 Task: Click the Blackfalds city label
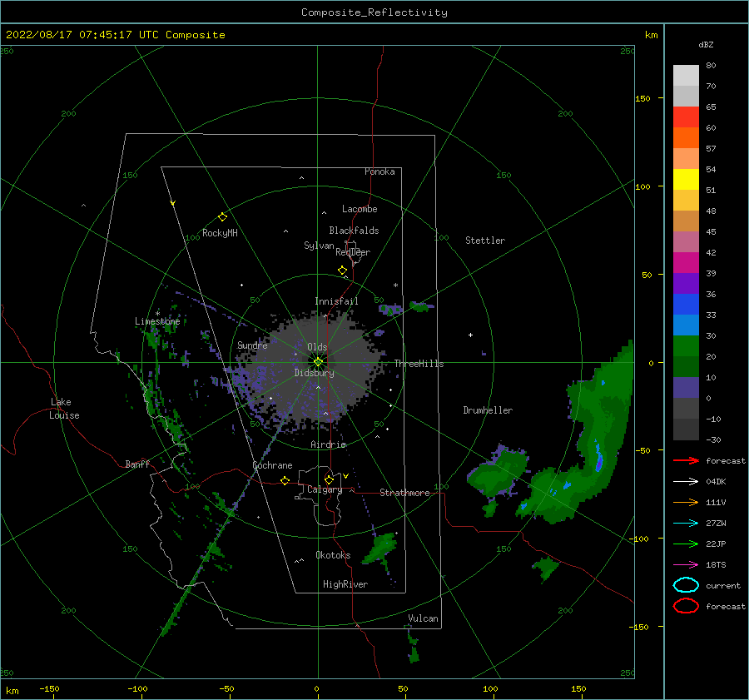354,231
